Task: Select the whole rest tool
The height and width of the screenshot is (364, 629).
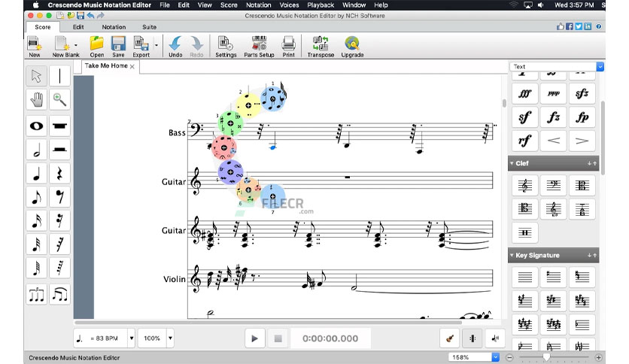Action: click(x=59, y=126)
